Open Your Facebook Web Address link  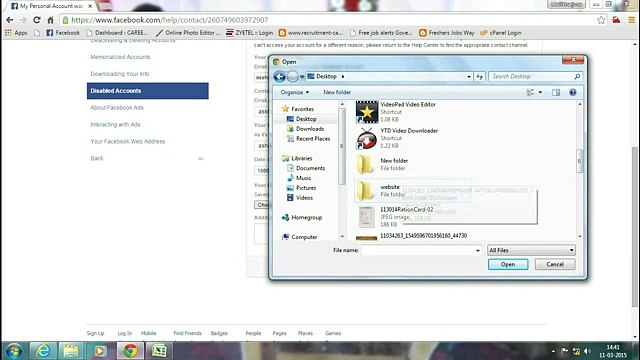[x=128, y=142]
